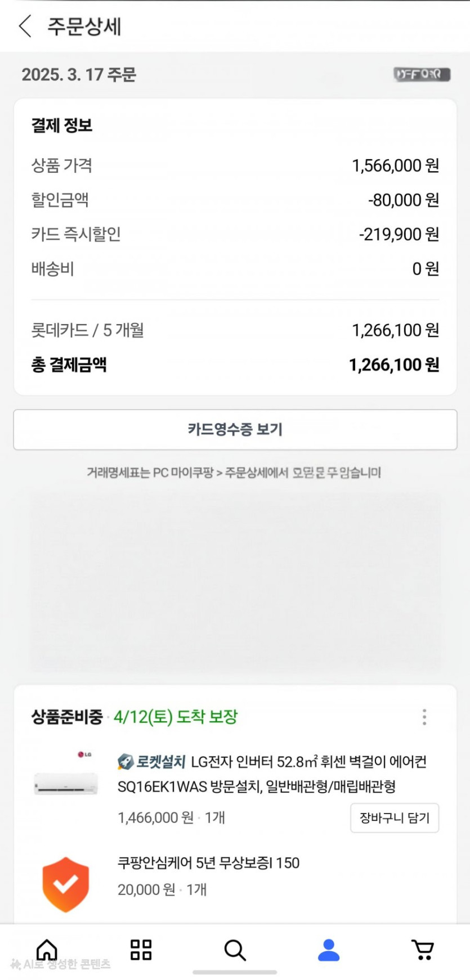
Task: Tap the 거래명세표 PC 마이쿠팡 notice text
Action: click(x=234, y=473)
